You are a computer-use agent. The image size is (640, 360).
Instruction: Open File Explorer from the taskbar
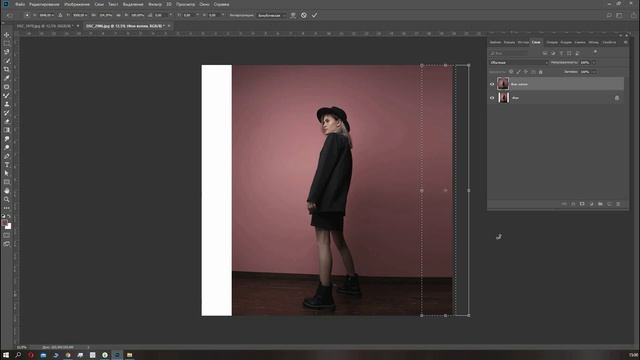click(129, 355)
